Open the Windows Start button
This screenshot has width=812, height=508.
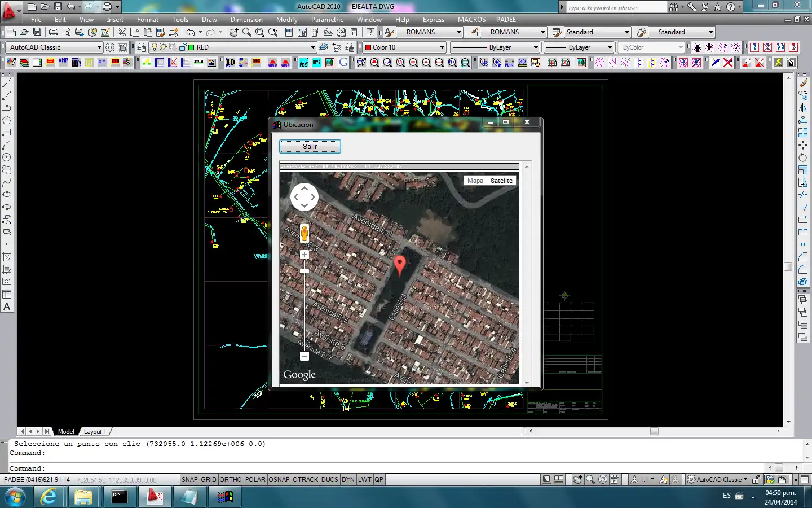[15, 497]
